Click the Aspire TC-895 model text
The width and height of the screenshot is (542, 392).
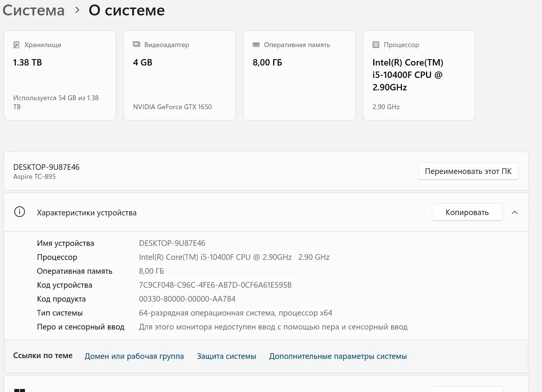[x=34, y=177]
